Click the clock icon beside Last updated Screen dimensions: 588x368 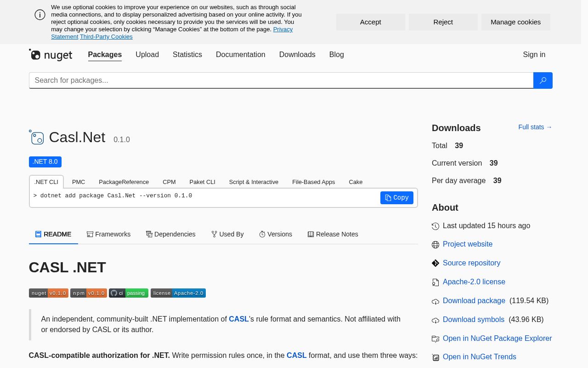click(435, 226)
